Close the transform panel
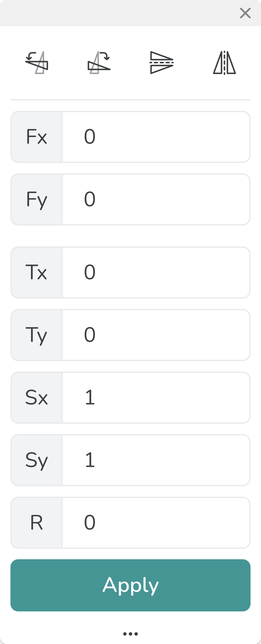261x644 pixels. click(x=245, y=13)
